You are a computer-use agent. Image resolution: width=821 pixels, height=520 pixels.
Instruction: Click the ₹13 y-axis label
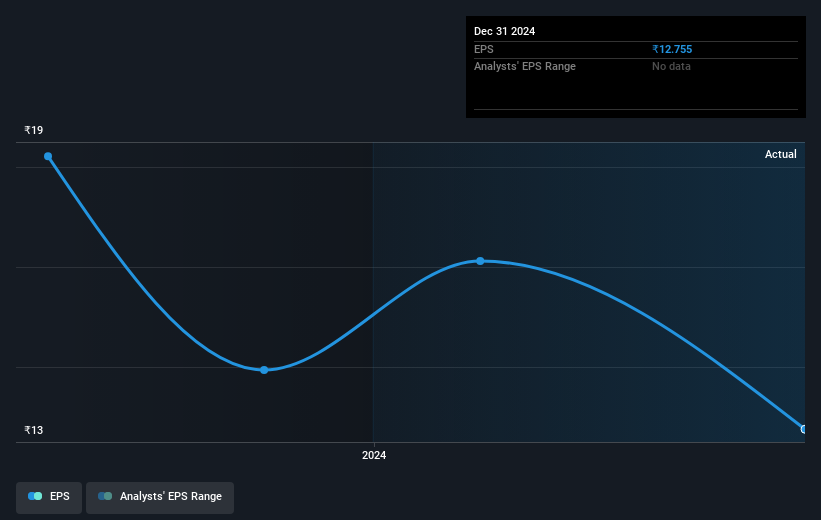coord(34,430)
